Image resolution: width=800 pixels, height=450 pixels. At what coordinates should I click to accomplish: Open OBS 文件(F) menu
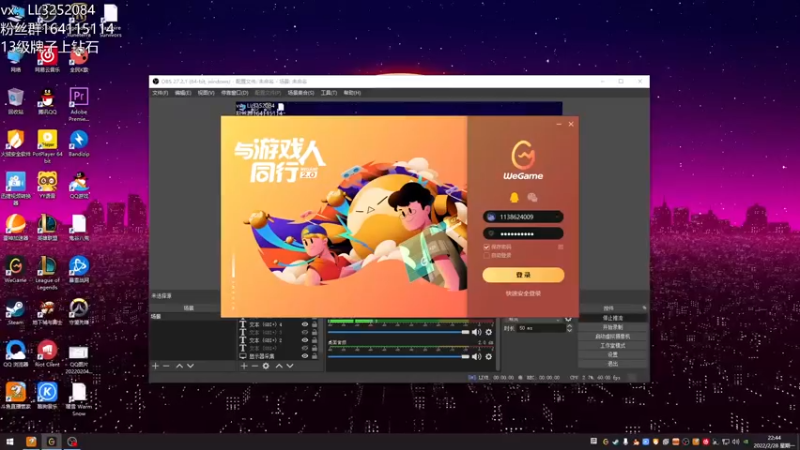pyautogui.click(x=160, y=93)
